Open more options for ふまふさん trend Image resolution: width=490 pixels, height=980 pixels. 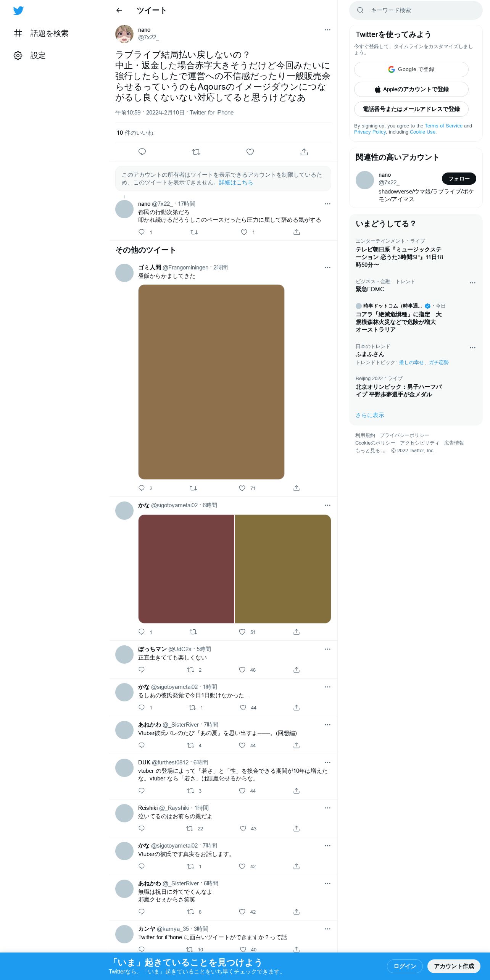472,348
